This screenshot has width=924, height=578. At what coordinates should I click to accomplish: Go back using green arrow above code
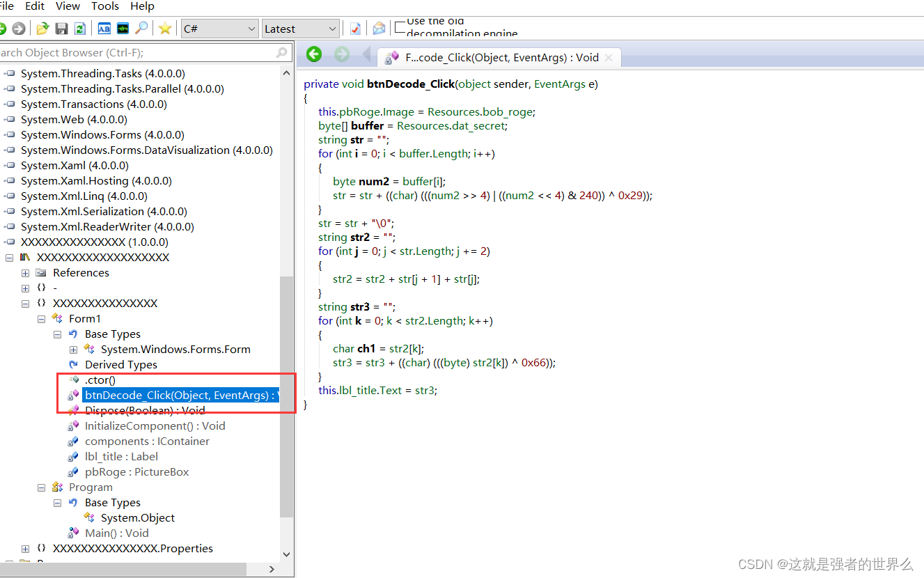[x=314, y=54]
